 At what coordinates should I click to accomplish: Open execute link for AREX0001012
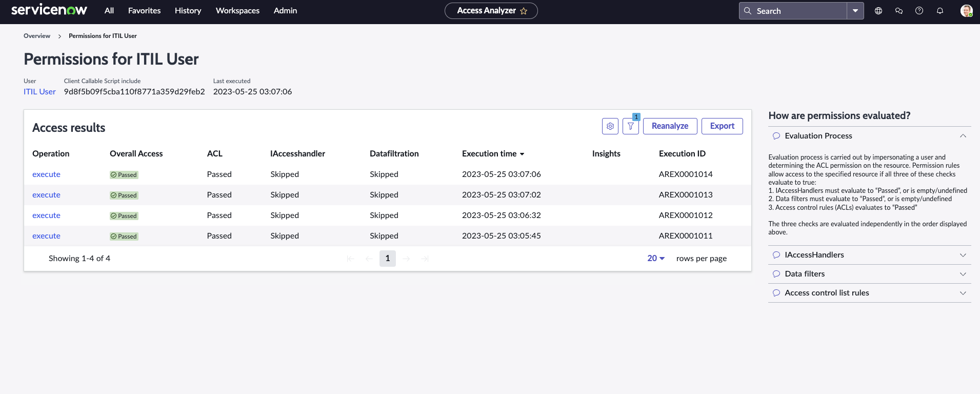click(46, 215)
